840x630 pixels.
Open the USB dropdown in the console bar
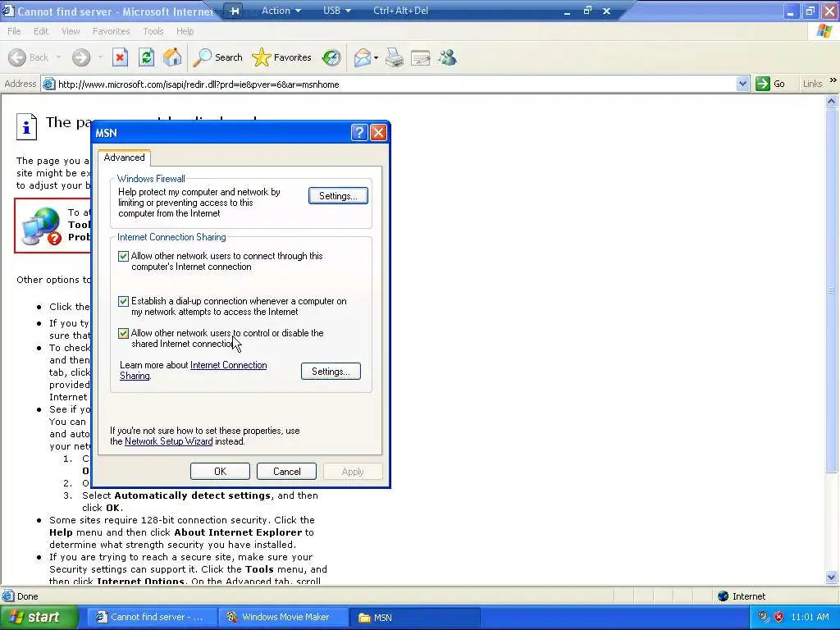(337, 11)
